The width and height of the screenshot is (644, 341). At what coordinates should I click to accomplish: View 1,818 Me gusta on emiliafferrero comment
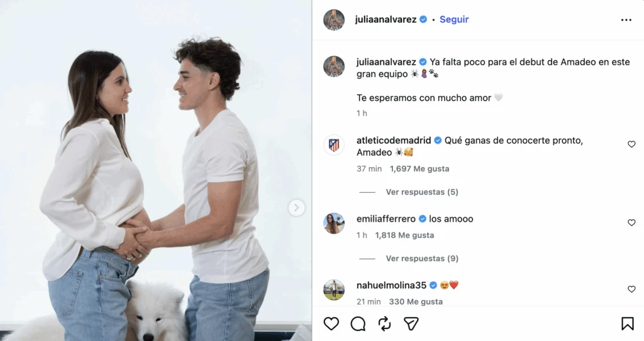(404, 235)
